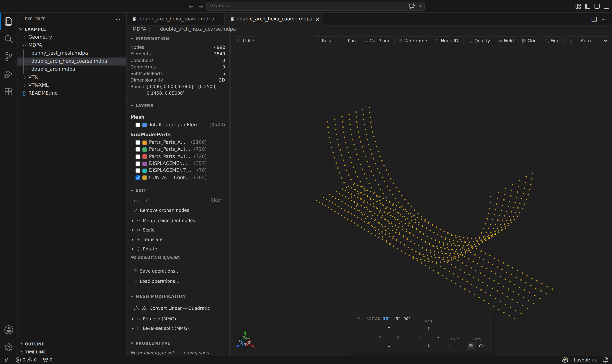This screenshot has height=364, width=612.
Task: Rotate view left arrow
Action: coord(380,337)
